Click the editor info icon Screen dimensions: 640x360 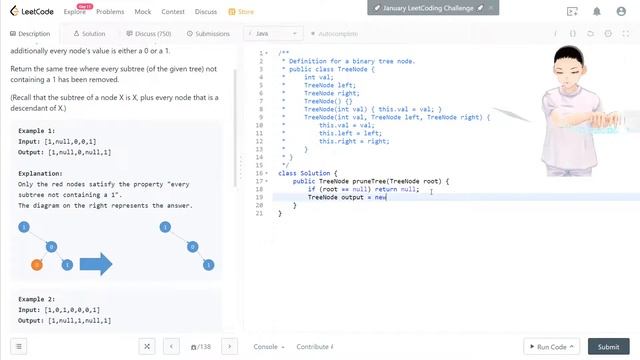point(555,34)
